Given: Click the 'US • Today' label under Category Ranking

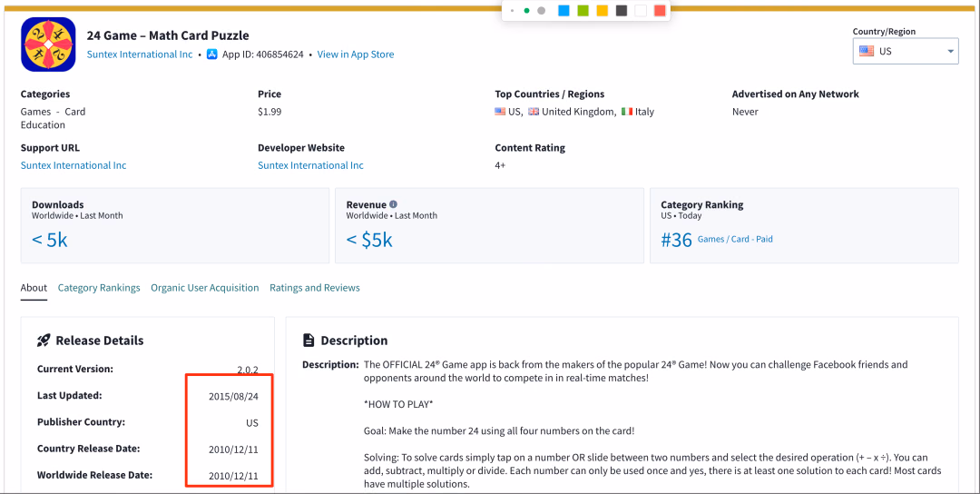Looking at the screenshot, I should (x=681, y=216).
